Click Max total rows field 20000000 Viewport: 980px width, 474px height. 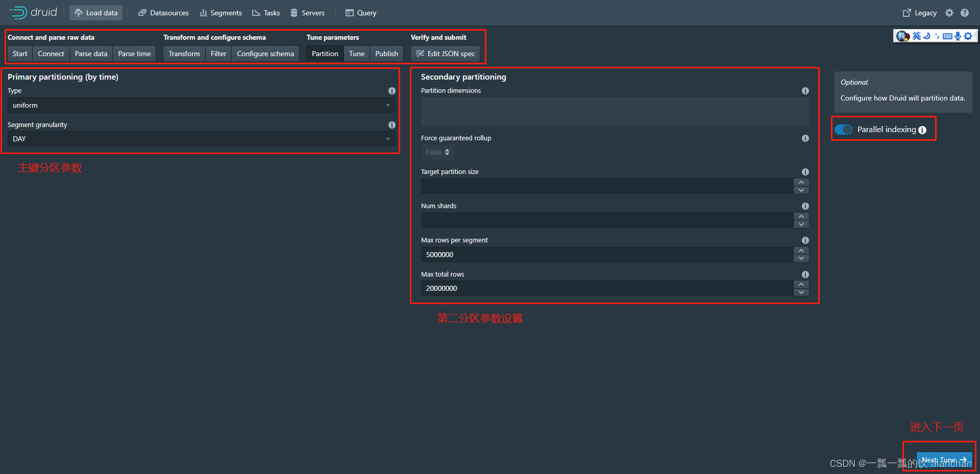tap(607, 288)
